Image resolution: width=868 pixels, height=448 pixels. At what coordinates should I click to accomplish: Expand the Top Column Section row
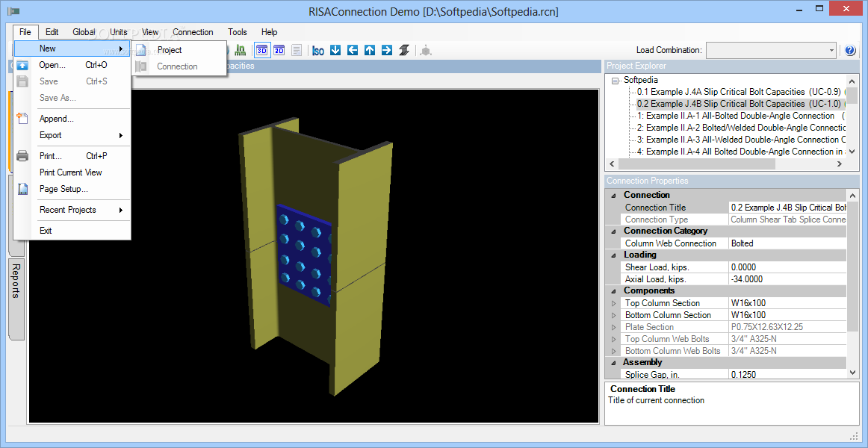(613, 303)
